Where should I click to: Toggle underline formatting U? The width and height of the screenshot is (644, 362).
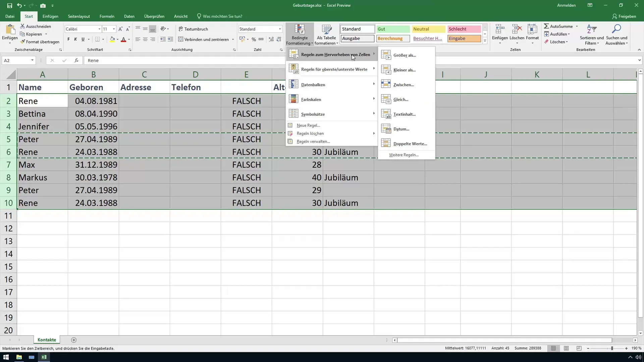(x=83, y=39)
